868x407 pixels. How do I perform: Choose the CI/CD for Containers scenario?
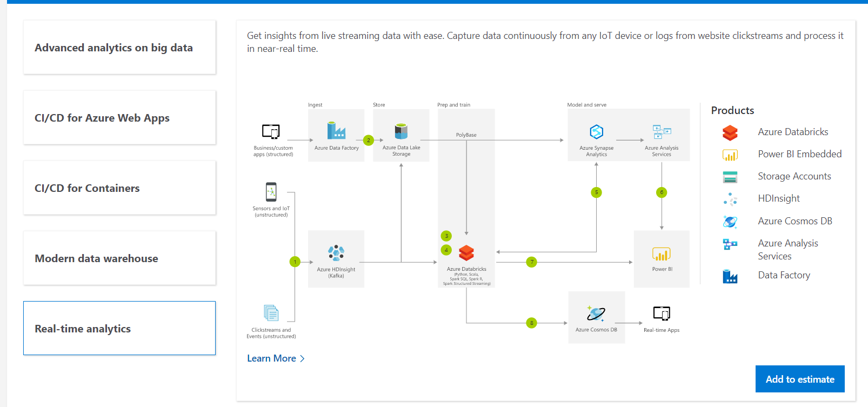click(x=119, y=188)
